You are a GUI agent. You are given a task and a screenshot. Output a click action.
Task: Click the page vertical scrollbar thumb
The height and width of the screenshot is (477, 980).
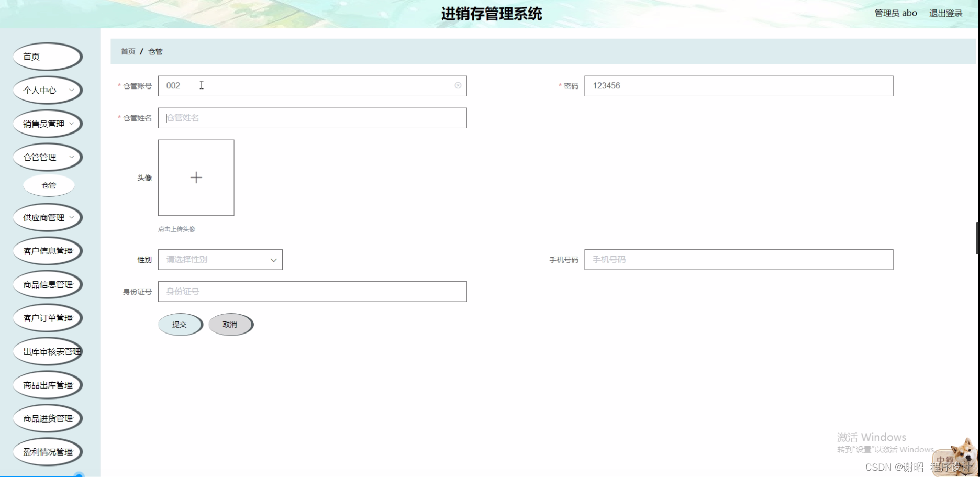coord(977,238)
